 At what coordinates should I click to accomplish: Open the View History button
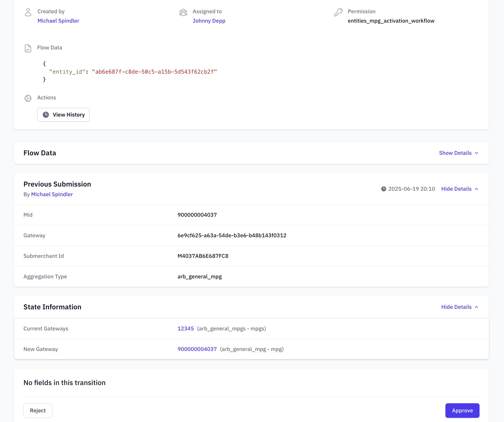click(x=63, y=115)
